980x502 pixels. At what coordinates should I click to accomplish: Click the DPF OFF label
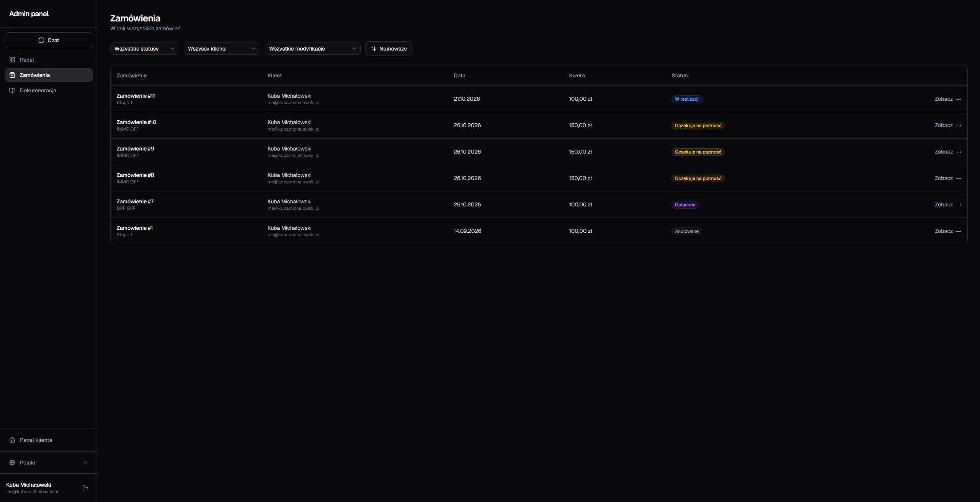click(126, 208)
